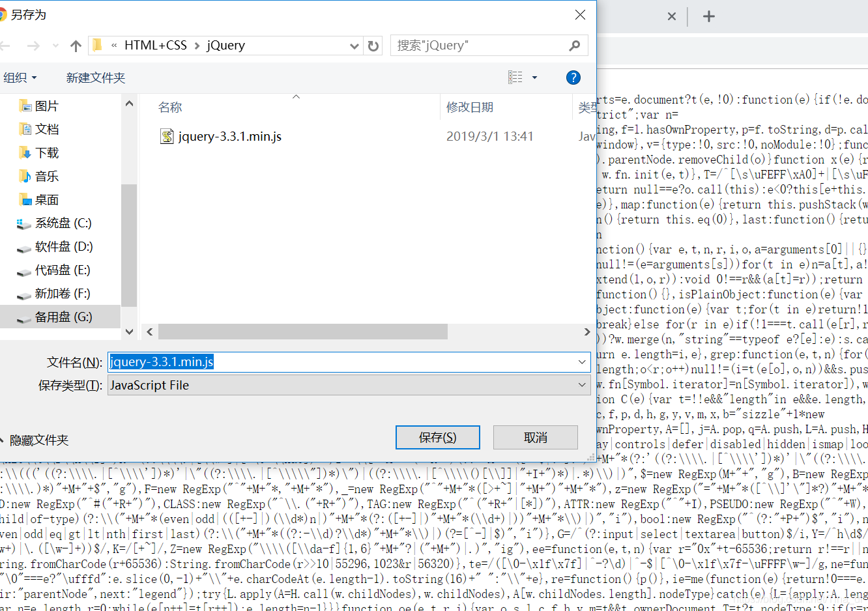Viewport: 868px width, 611px height.
Task: Open the 组织 menu
Action: [20, 78]
